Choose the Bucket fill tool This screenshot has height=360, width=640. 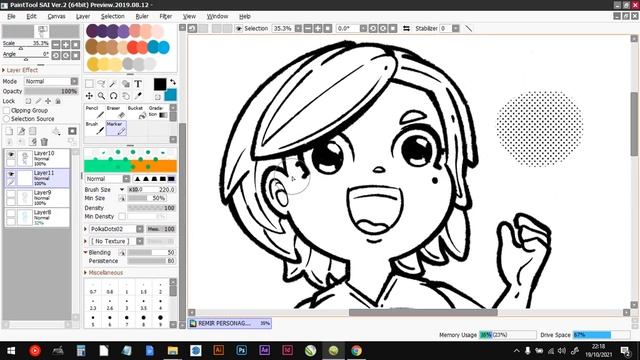click(137, 113)
